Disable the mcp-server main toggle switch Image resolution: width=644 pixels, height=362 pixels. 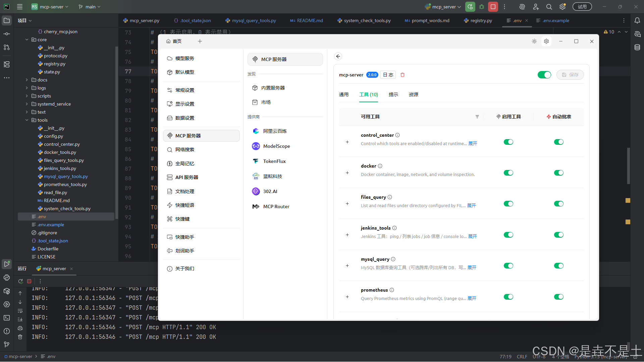[544, 75]
